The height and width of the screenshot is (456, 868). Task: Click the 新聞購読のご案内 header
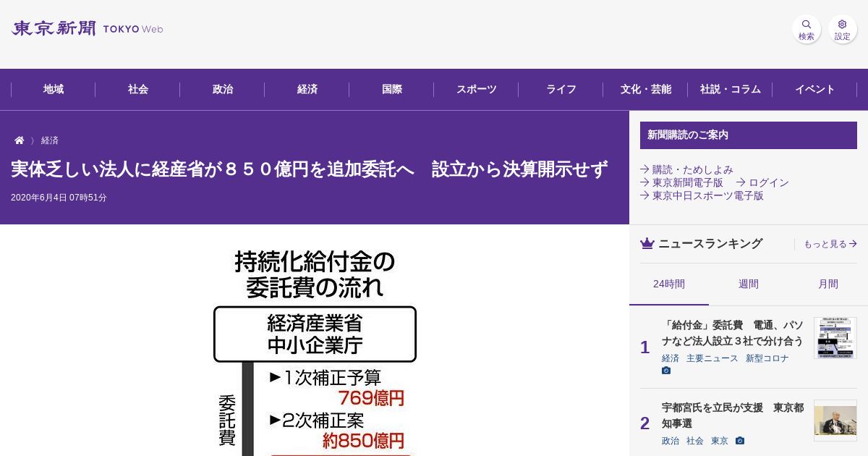tap(749, 135)
